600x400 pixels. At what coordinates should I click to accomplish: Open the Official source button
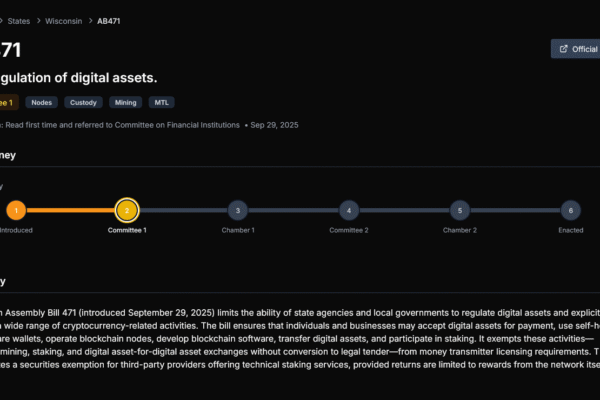(x=582, y=49)
